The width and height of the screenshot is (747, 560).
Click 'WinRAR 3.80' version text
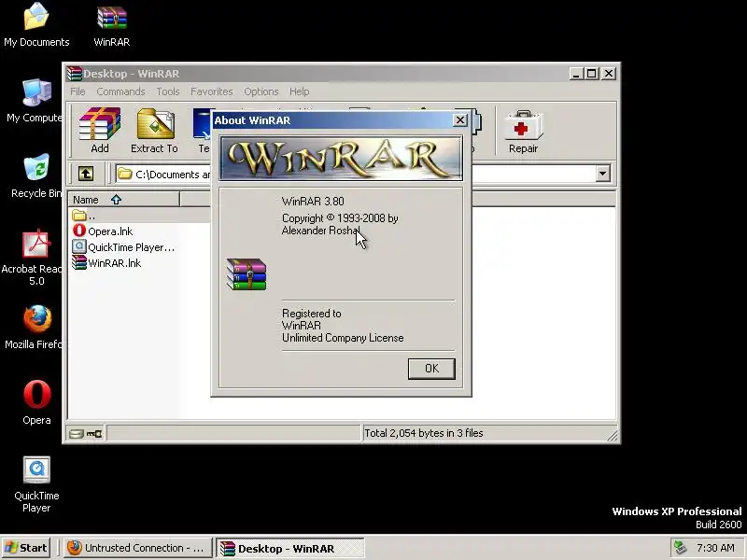(x=313, y=202)
